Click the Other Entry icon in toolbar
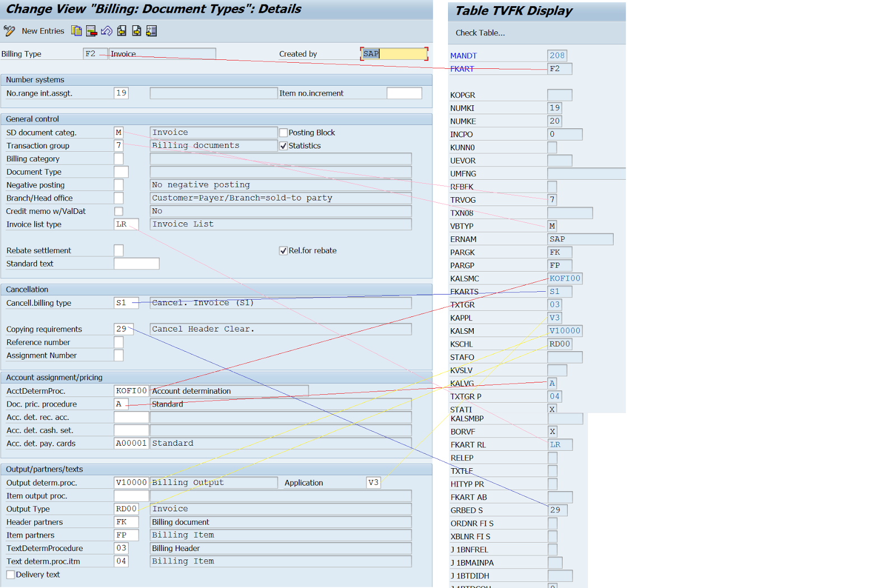 (x=151, y=31)
